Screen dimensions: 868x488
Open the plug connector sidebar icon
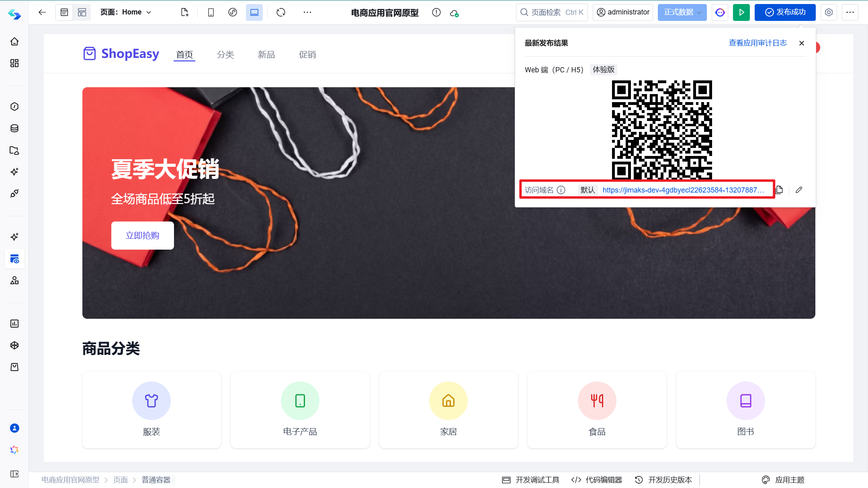tap(14, 193)
